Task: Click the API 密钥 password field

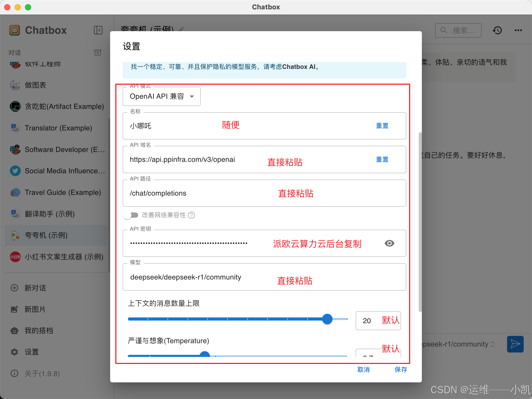Action: click(x=264, y=243)
